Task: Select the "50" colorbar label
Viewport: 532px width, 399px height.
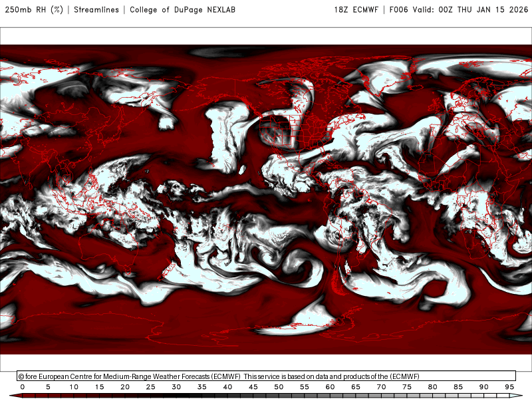Action: [x=279, y=387]
